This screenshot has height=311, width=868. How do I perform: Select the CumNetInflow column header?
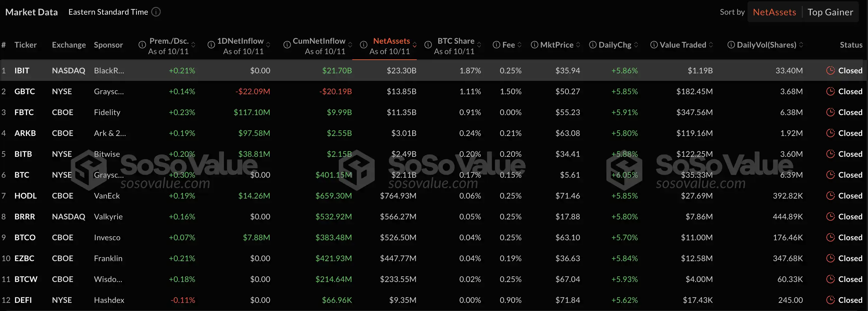click(x=319, y=41)
